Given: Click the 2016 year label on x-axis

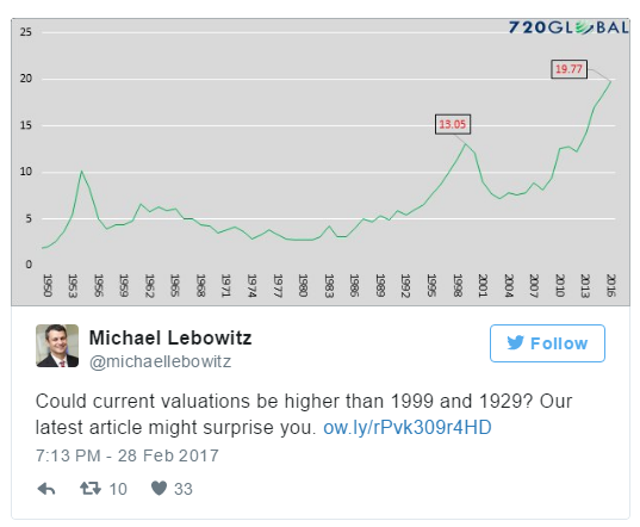Looking at the screenshot, I should coord(612,285).
